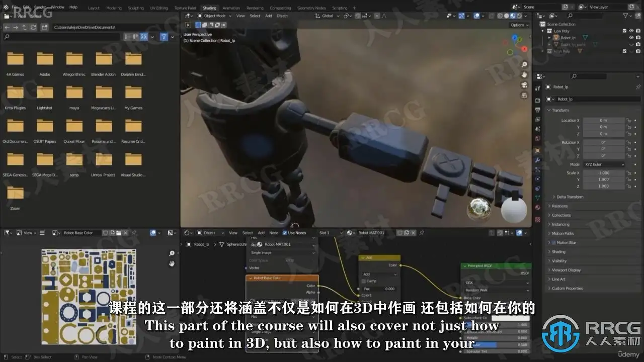Open the Texture properties checker tab icon
This screenshot has height=362, width=644.
[x=538, y=220]
